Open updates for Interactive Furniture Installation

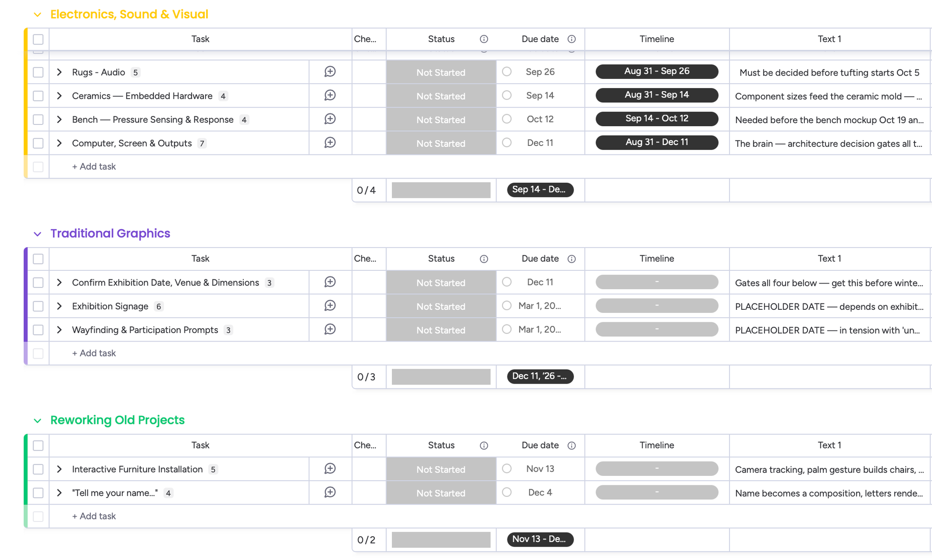(330, 469)
